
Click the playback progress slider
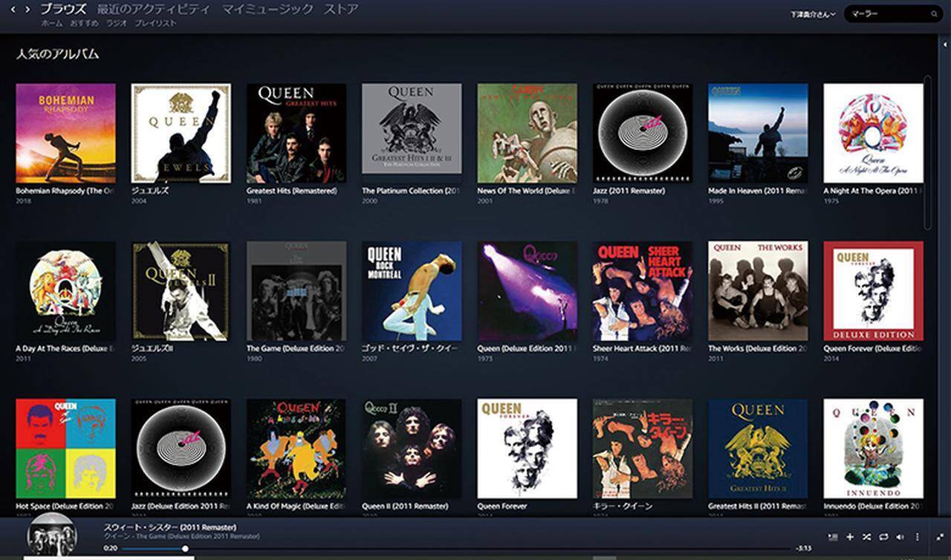pos(456,549)
